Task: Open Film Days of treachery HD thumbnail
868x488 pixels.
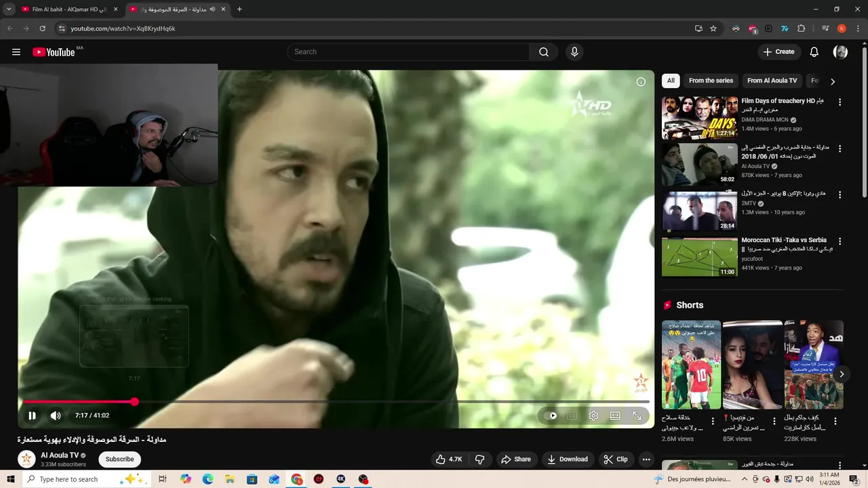Action: coord(700,118)
